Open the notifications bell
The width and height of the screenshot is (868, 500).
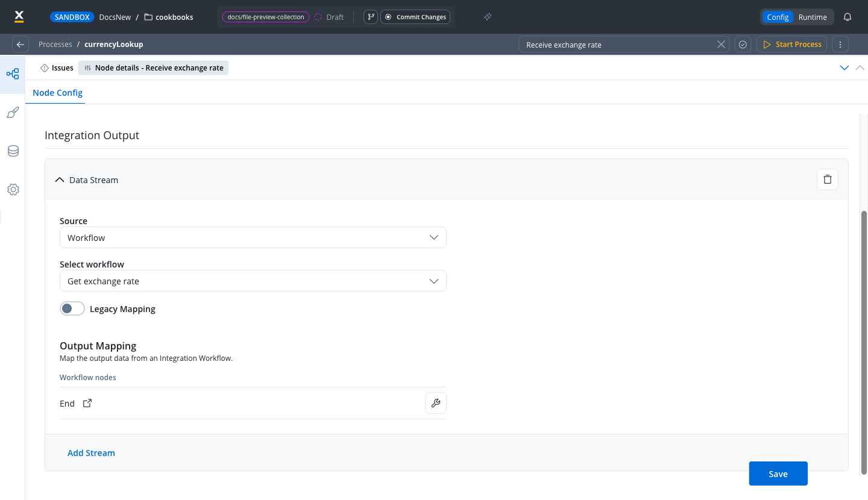pyautogui.click(x=848, y=17)
